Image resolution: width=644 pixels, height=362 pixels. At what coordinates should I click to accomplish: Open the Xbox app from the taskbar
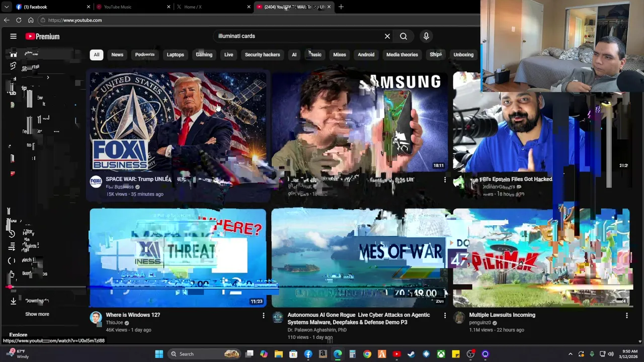point(441,354)
